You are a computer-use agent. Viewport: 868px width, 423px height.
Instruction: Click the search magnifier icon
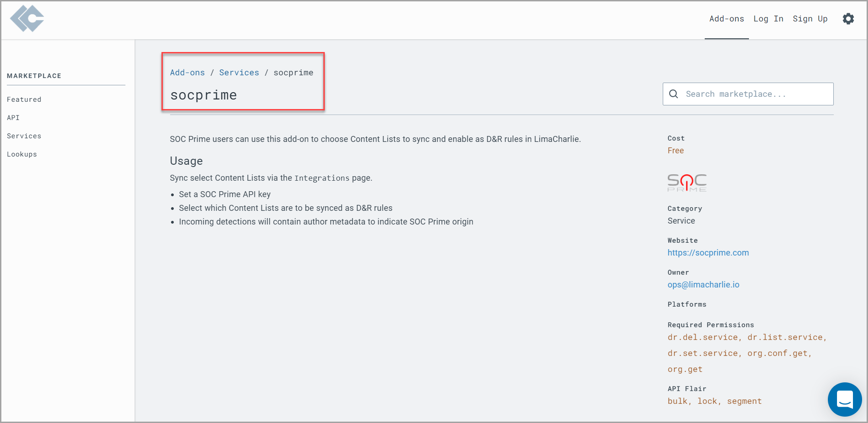673,94
